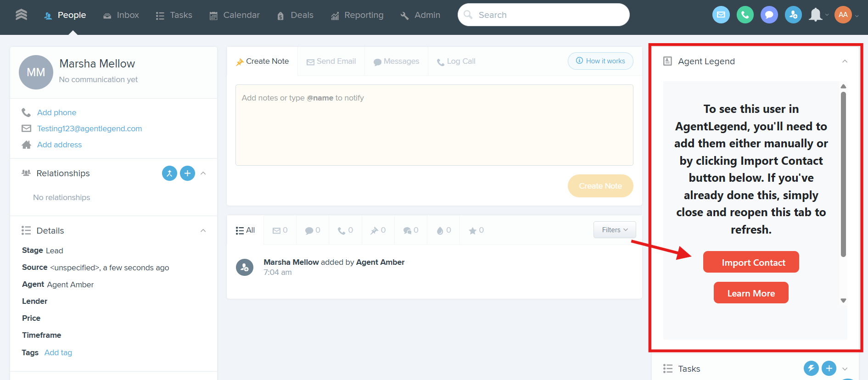Open Reporting in the top navigation
The height and width of the screenshot is (380, 868).
coord(357,15)
